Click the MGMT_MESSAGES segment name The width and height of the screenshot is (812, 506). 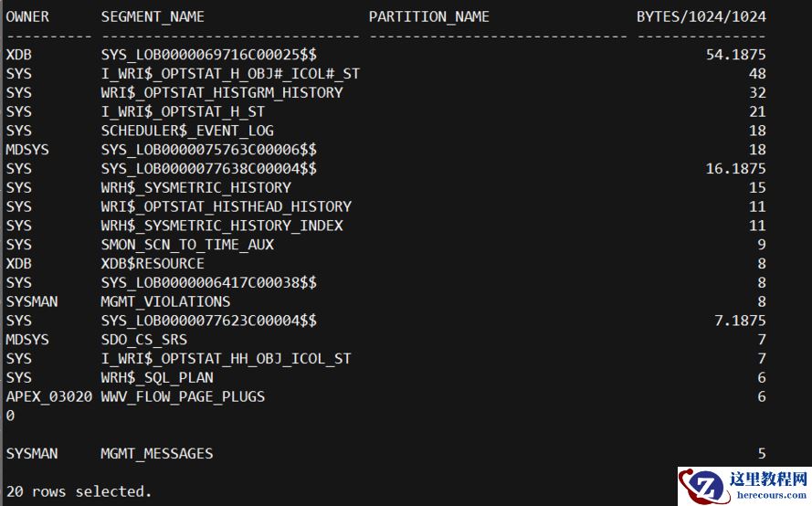pos(157,453)
